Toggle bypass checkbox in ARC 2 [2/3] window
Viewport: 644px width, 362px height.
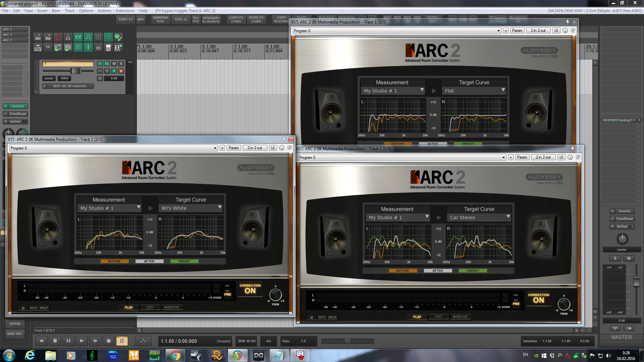tap(290, 148)
